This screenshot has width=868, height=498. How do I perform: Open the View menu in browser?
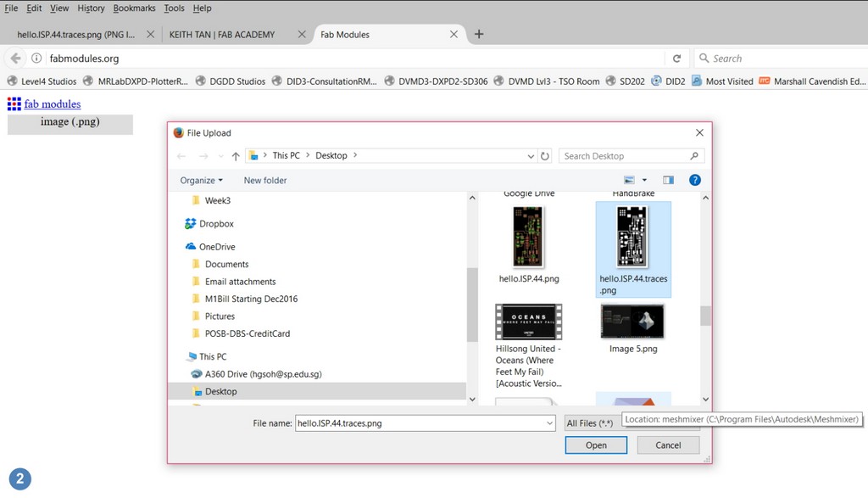59,8
